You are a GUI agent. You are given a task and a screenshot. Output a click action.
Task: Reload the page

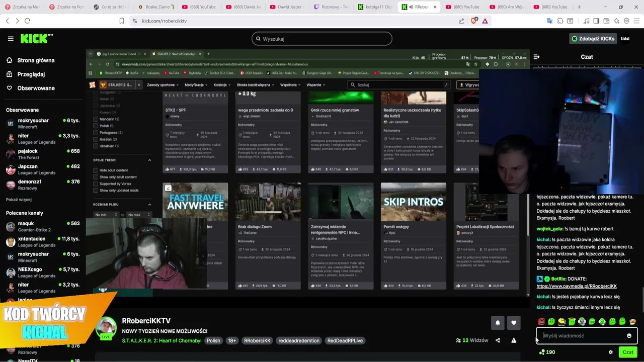pos(27,21)
